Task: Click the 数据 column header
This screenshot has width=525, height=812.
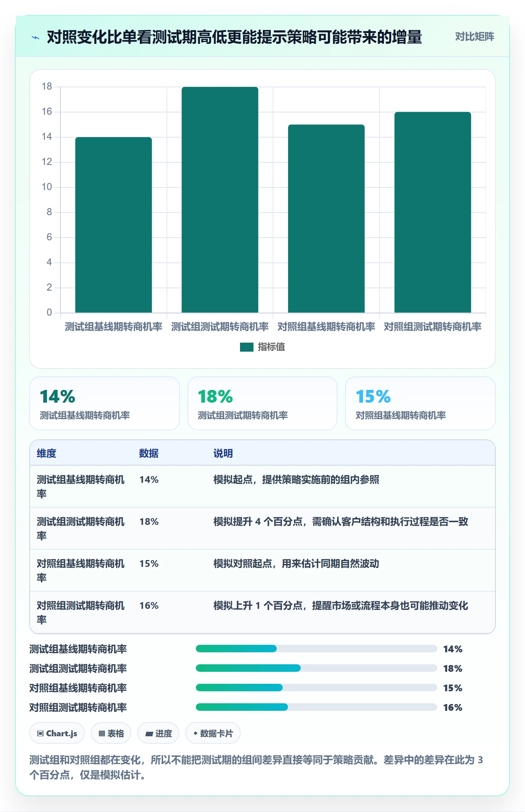Action: pyautogui.click(x=149, y=453)
